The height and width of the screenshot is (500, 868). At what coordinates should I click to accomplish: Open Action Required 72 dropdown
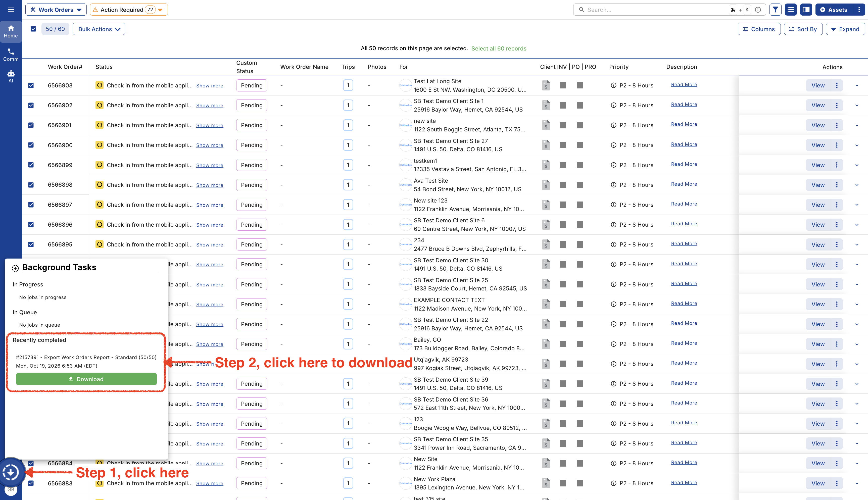click(129, 10)
